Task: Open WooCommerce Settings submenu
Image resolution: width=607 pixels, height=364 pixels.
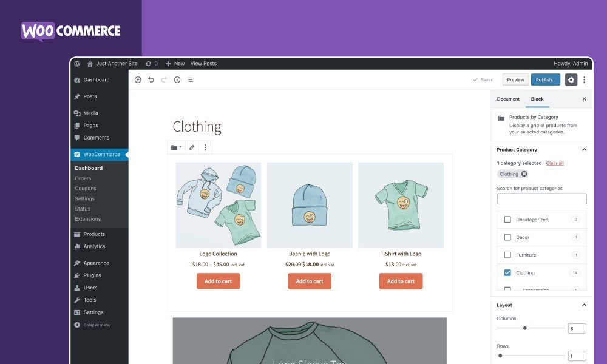Action: pyautogui.click(x=84, y=198)
